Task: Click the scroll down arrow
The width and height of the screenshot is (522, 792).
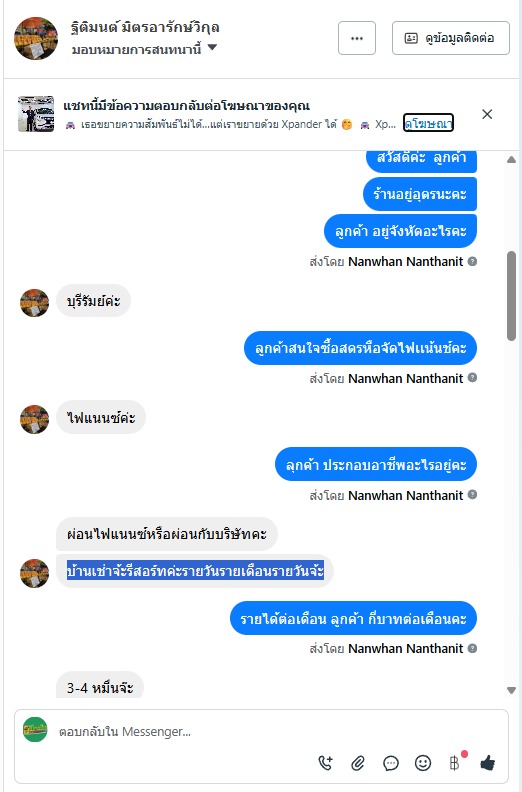Action: (511, 690)
